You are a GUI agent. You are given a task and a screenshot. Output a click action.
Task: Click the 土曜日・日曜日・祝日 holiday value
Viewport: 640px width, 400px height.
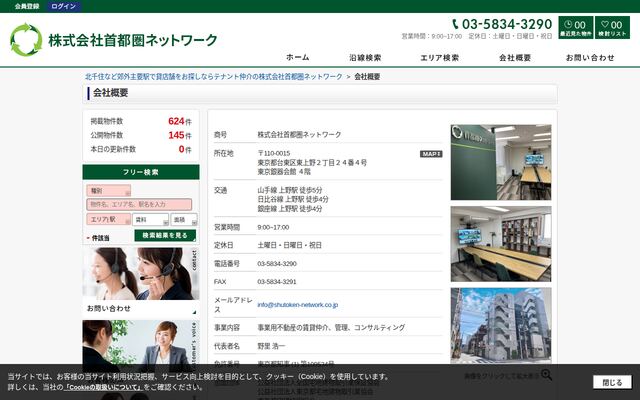pyautogui.click(x=289, y=245)
